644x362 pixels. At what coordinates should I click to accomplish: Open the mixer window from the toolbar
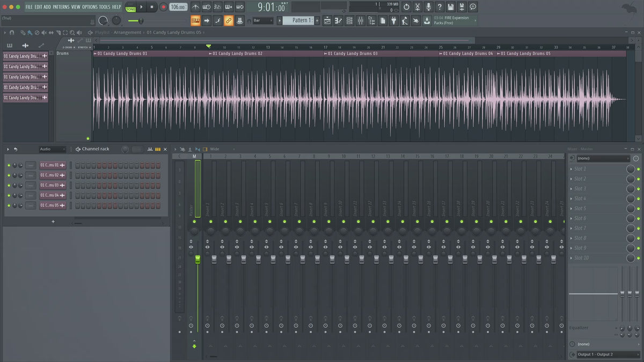point(360,20)
